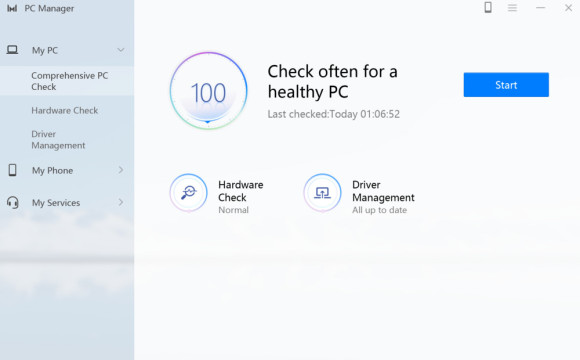Viewport: 580px width, 360px height.
Task: Open the My PC sidebar item
Action: pos(67,50)
